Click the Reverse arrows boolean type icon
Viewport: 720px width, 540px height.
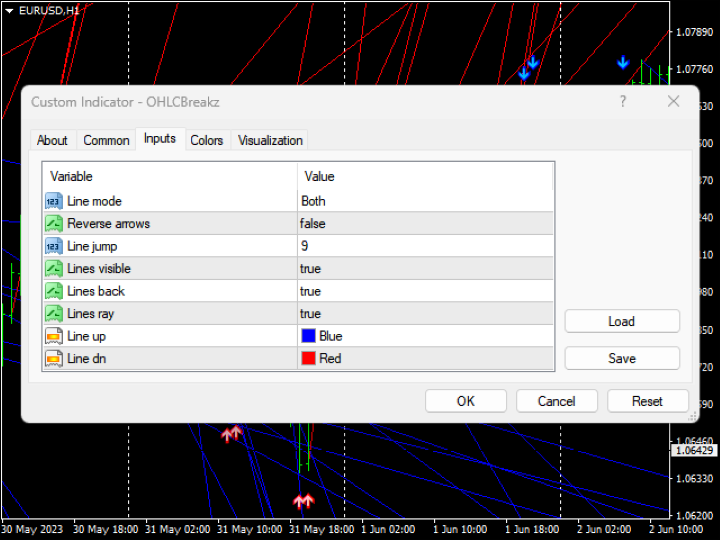pyautogui.click(x=54, y=224)
